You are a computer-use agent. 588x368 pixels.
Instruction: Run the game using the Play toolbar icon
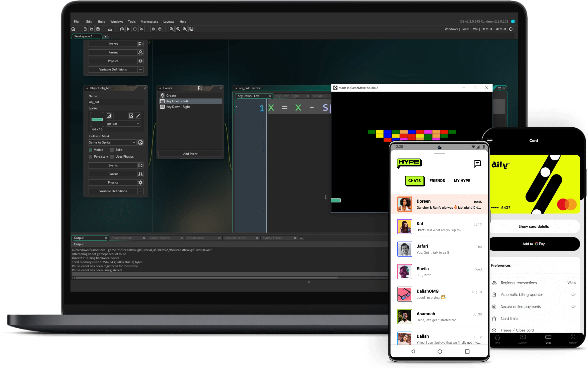click(129, 29)
